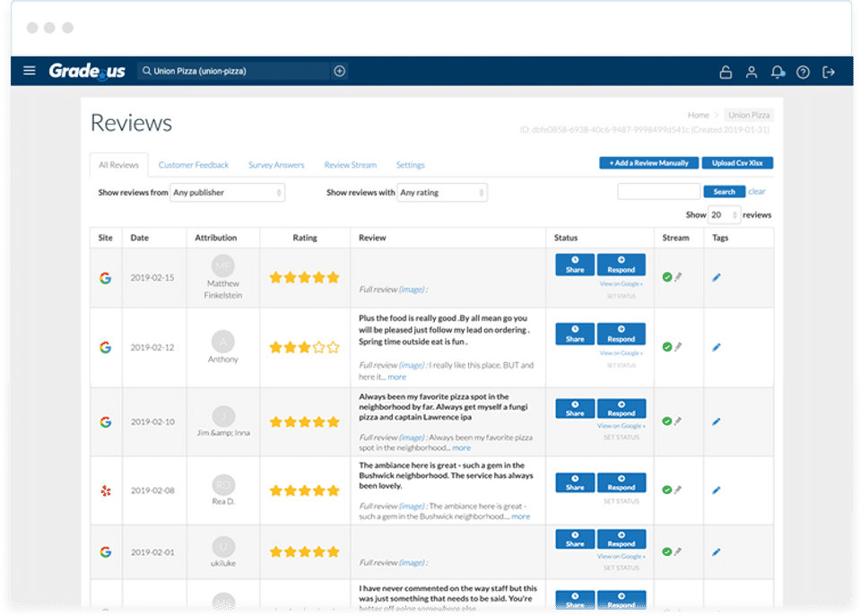
Task: Toggle stream status for Rea D. review
Action: coord(667,490)
